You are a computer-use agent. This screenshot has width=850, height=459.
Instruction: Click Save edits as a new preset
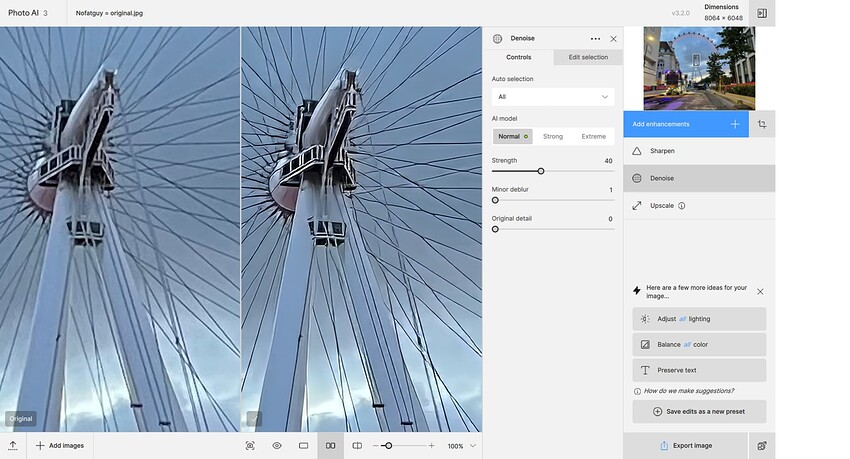[699, 411]
